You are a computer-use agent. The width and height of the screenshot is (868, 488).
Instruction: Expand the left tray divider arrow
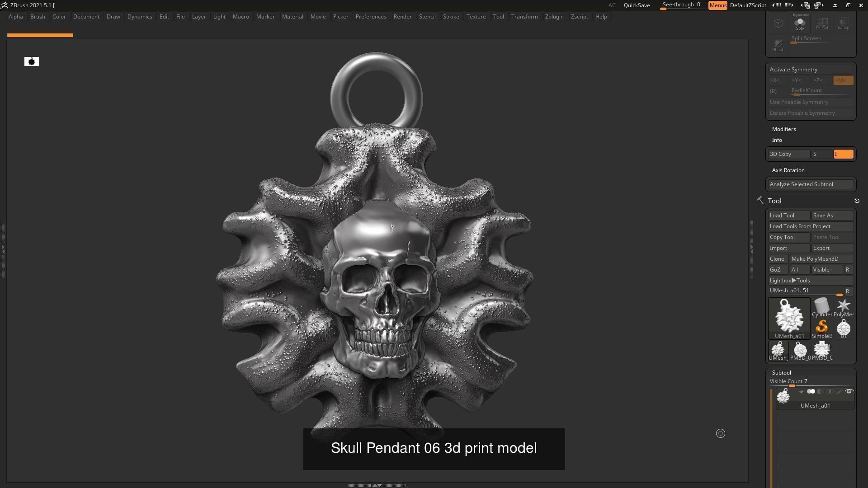(x=3, y=249)
